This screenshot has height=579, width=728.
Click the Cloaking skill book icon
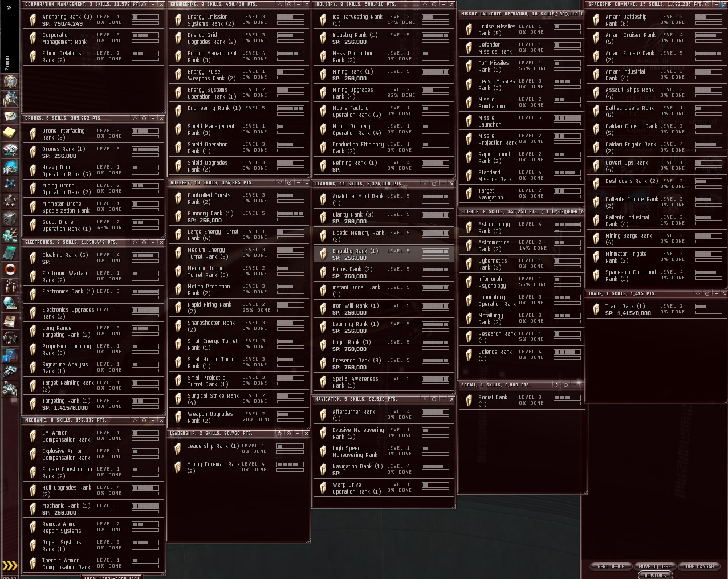click(x=32, y=258)
